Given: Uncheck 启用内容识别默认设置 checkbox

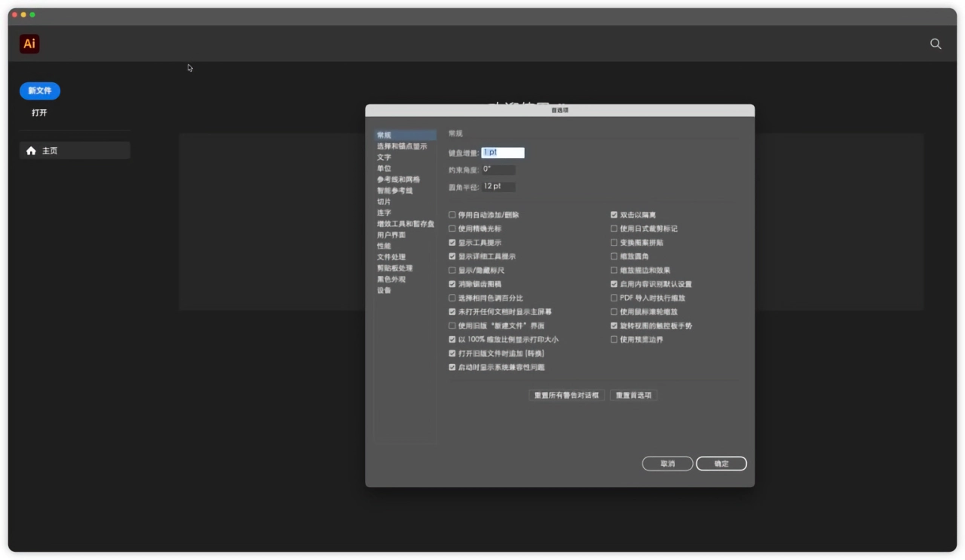Looking at the screenshot, I should [614, 284].
